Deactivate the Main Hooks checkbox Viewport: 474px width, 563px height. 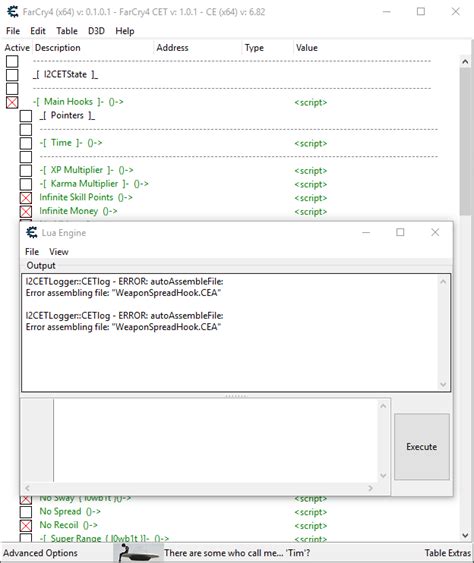click(x=12, y=102)
